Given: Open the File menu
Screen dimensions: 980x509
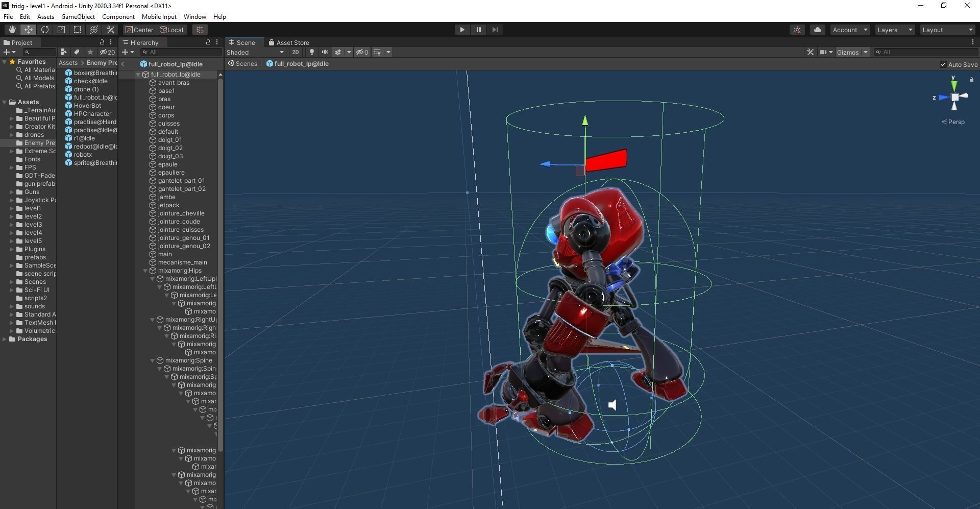Looking at the screenshot, I should coord(8,17).
